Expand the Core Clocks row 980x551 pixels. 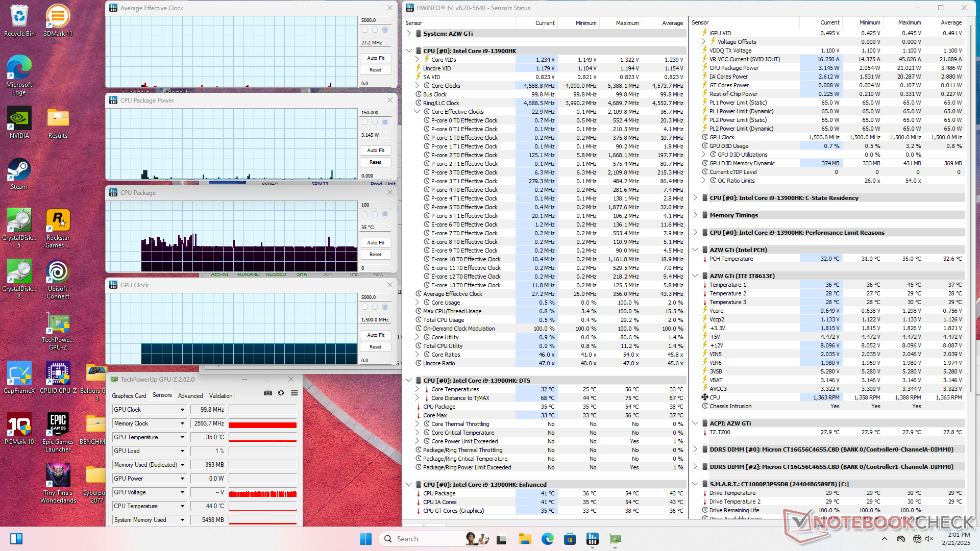click(416, 85)
